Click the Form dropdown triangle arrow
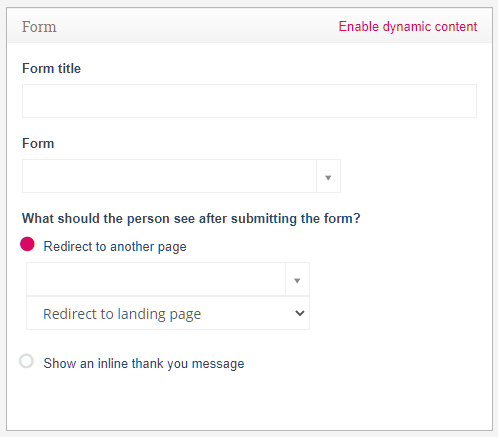 click(328, 176)
